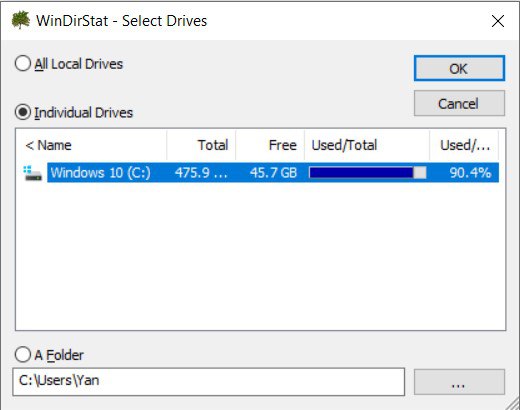Click the 90.4% usage value
Image resolution: width=520 pixels, height=410 pixels.
(x=470, y=173)
